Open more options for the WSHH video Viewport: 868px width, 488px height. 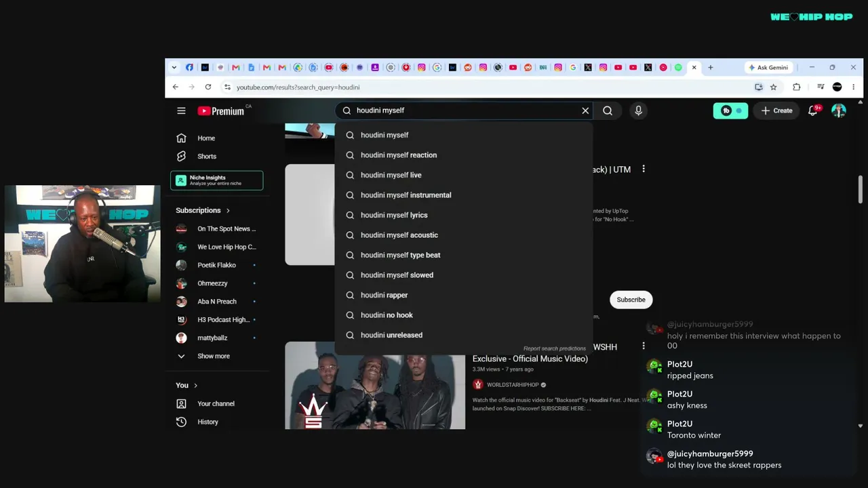coord(644,346)
